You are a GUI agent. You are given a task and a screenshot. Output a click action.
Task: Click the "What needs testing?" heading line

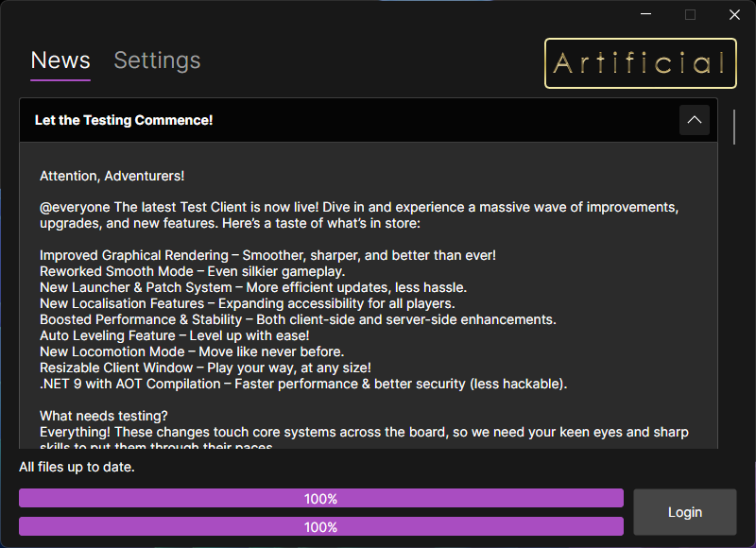104,416
